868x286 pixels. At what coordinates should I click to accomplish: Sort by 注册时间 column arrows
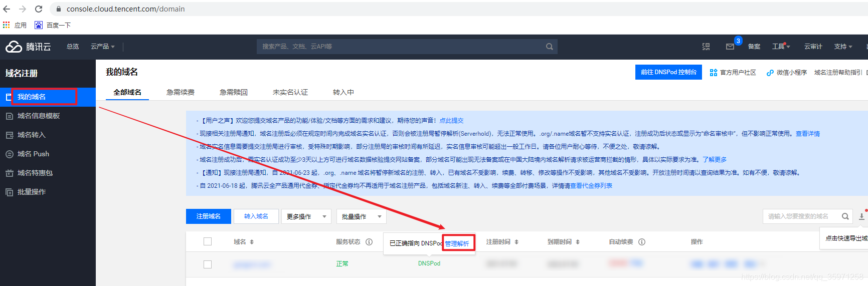[x=516, y=242]
